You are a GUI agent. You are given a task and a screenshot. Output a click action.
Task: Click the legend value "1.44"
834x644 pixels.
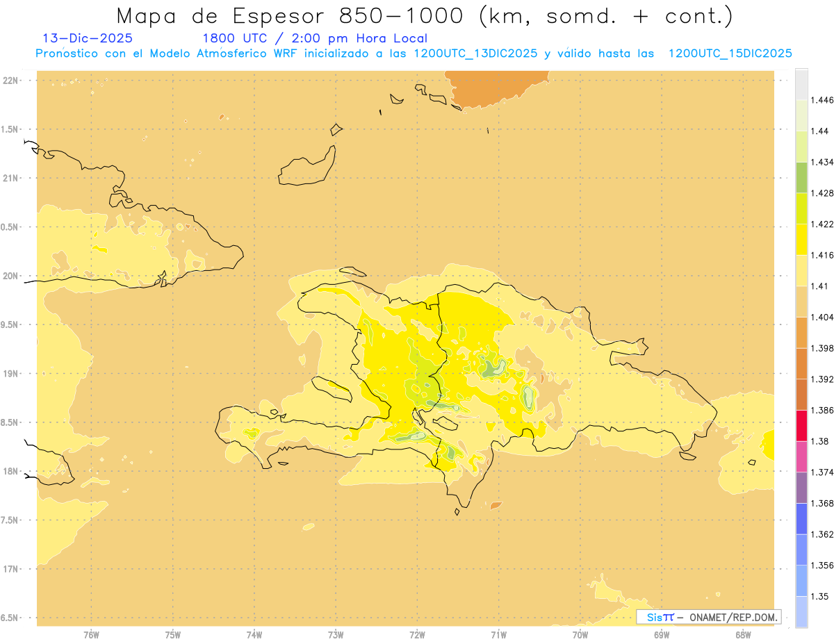click(x=820, y=131)
